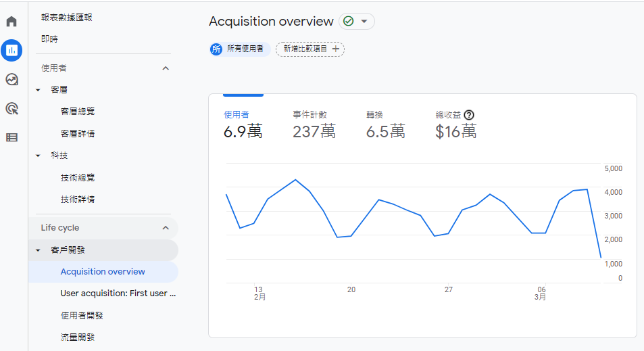Screen dimensions: 644x351
Task: Click the 5,000 y-axis label
Action: tap(613, 168)
